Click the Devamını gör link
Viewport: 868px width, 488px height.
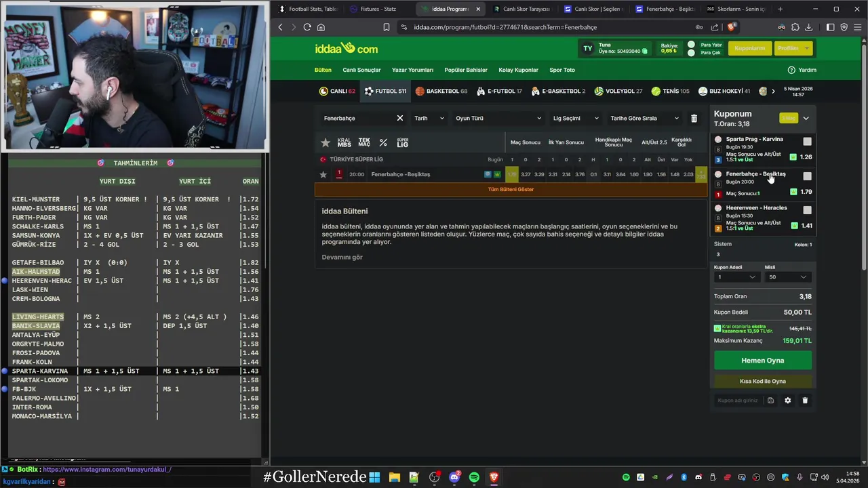(x=342, y=257)
